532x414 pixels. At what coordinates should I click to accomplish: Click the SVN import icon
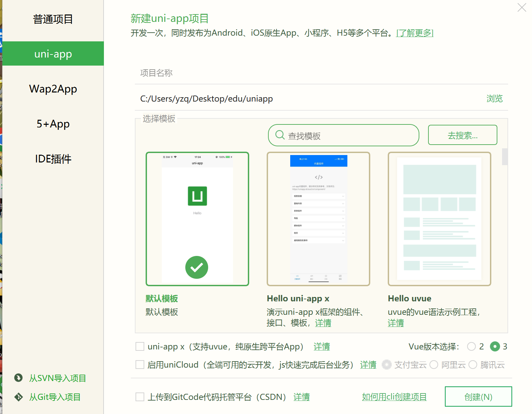18,378
